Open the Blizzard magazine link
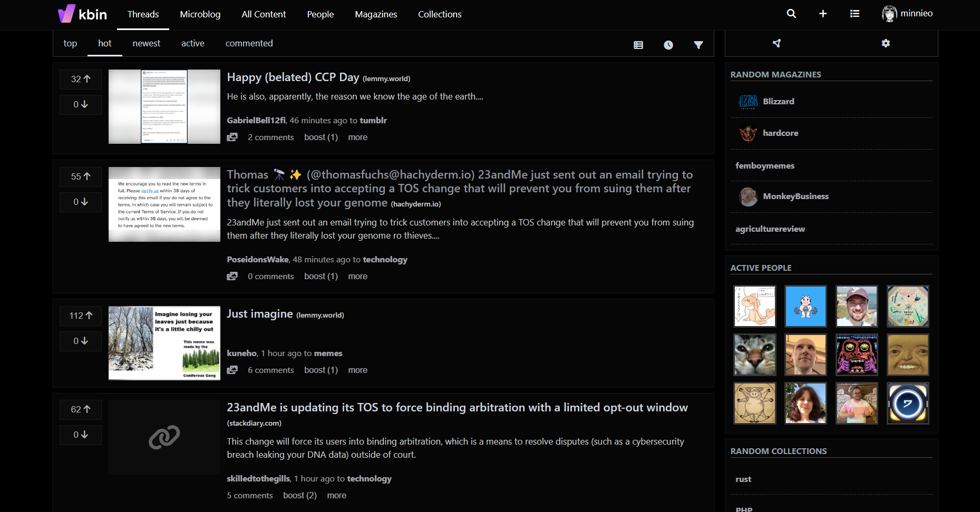The image size is (980, 512). 778,101
